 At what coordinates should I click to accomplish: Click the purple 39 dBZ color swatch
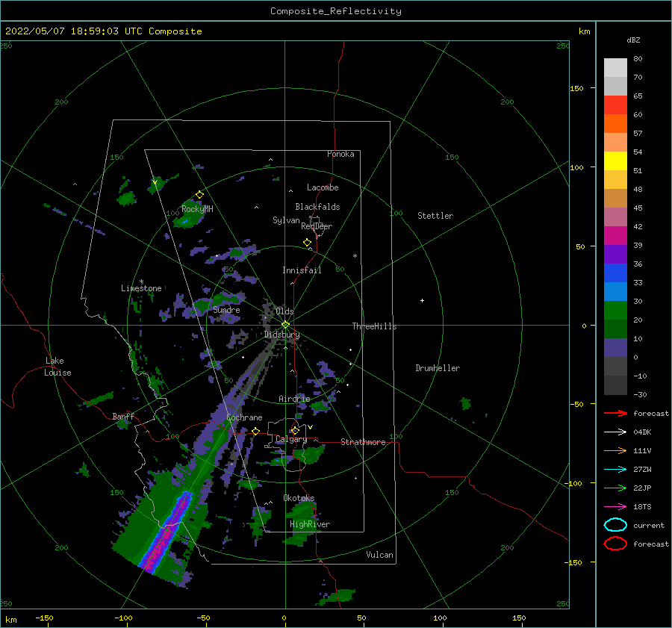click(x=615, y=254)
